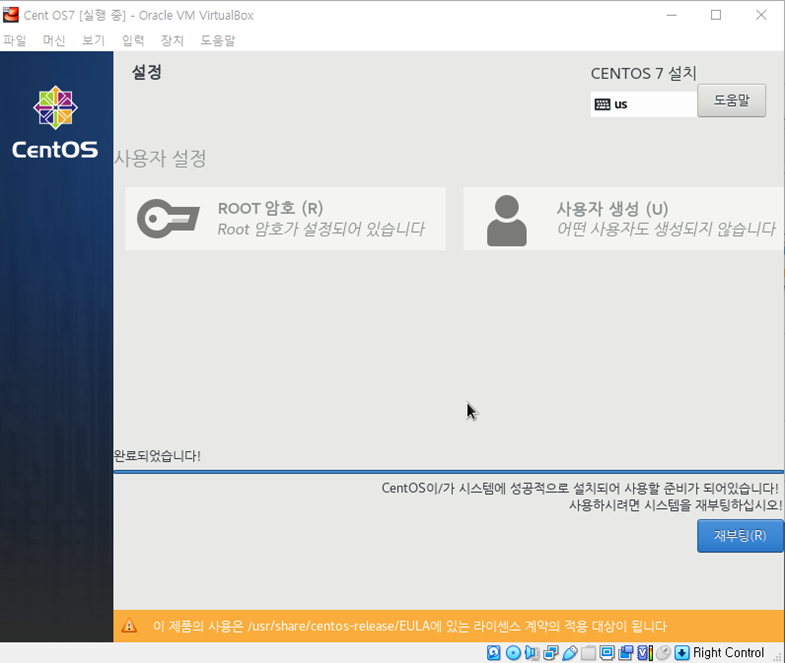Screen dimensions: 785x663
Task: Open the 사용자 생성 (U) setting
Action: (x=624, y=219)
